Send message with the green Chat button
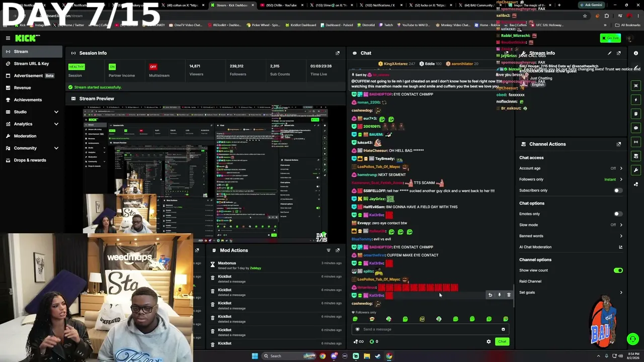This screenshot has width=644, height=362. (x=502, y=342)
